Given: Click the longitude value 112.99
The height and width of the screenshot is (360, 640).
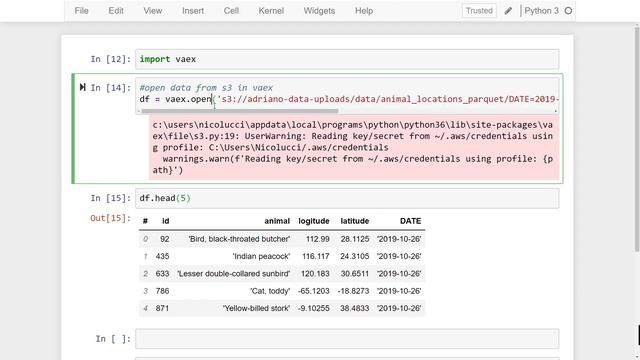Looking at the screenshot, I should [318, 239].
